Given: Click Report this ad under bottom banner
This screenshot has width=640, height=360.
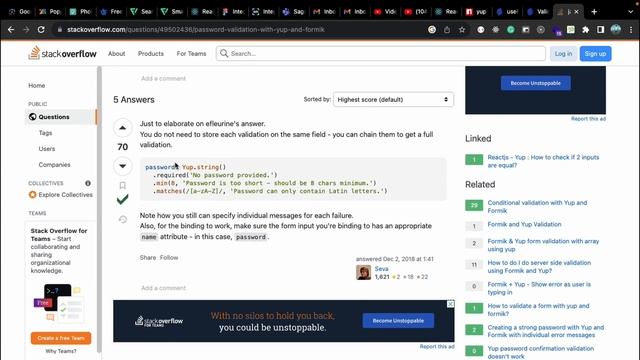Looking at the screenshot, I should coord(437,347).
